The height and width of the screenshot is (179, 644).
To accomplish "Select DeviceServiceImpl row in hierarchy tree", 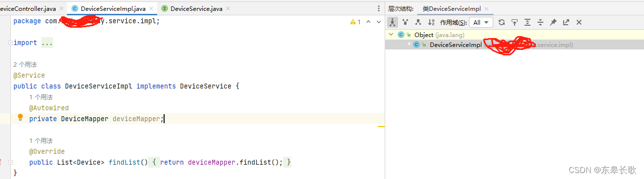I will coord(515,45).
